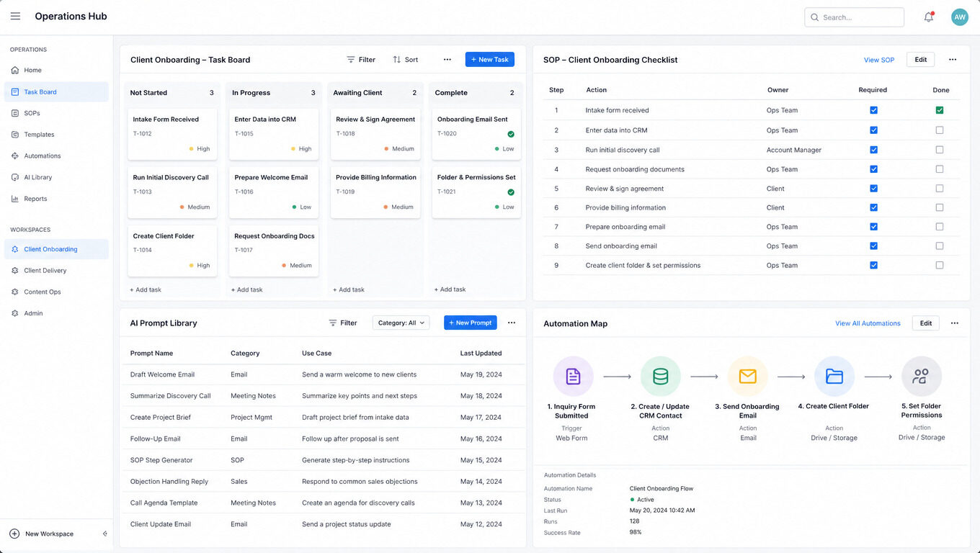The image size is (980, 553).
Task: Open the SOP Step Generator prompt row
Action: tap(323, 460)
